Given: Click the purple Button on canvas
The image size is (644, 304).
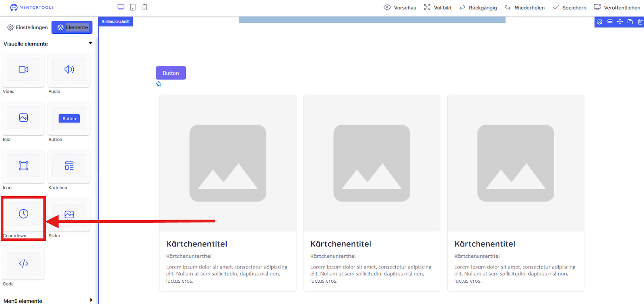Looking at the screenshot, I should (x=171, y=73).
